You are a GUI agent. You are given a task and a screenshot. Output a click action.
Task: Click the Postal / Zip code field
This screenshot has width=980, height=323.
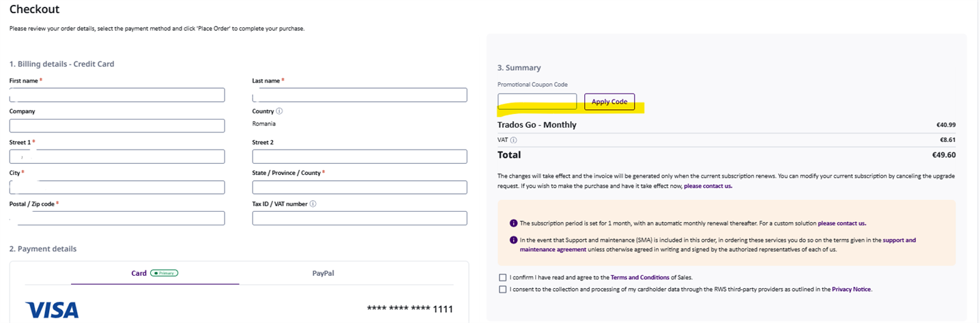point(117,218)
